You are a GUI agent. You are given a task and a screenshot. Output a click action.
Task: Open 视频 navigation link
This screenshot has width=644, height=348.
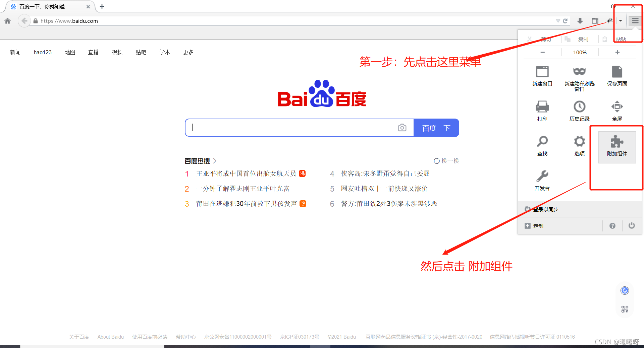117,52
